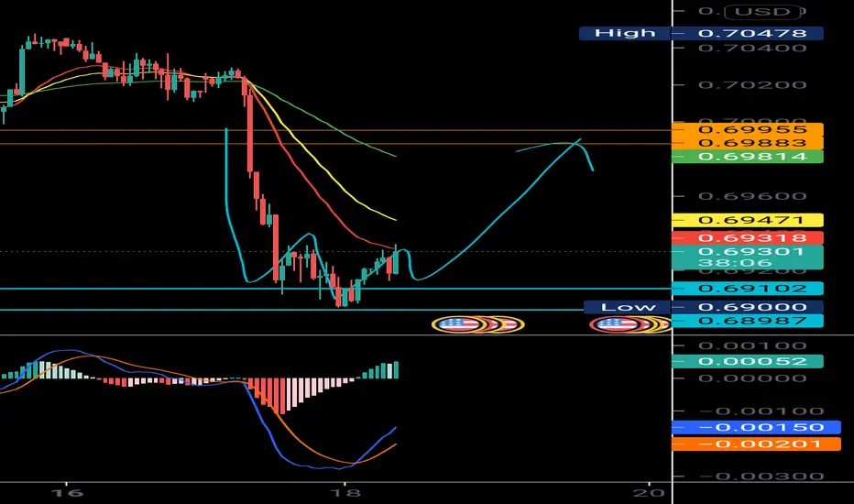854x504 pixels.
Task: Click the 0.00100 MACD axis tick
Action: (752, 345)
